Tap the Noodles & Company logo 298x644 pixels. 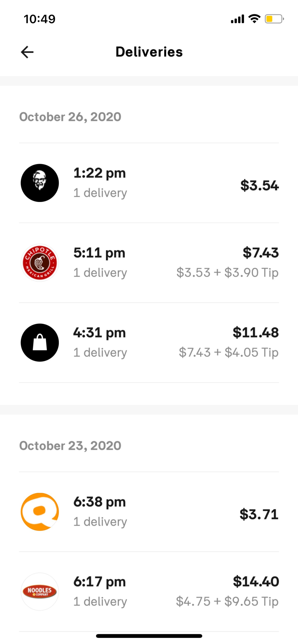[x=40, y=592]
